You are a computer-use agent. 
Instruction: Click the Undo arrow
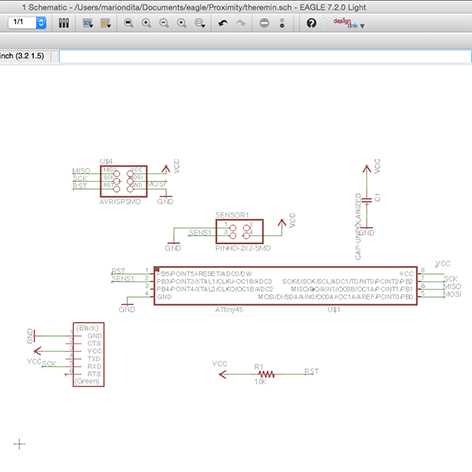(x=223, y=23)
